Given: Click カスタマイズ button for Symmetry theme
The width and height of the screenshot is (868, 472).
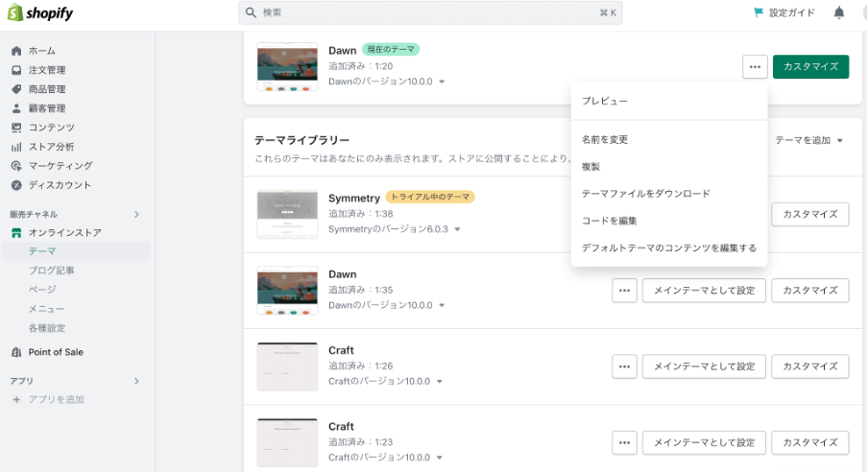Looking at the screenshot, I should 809,214.
